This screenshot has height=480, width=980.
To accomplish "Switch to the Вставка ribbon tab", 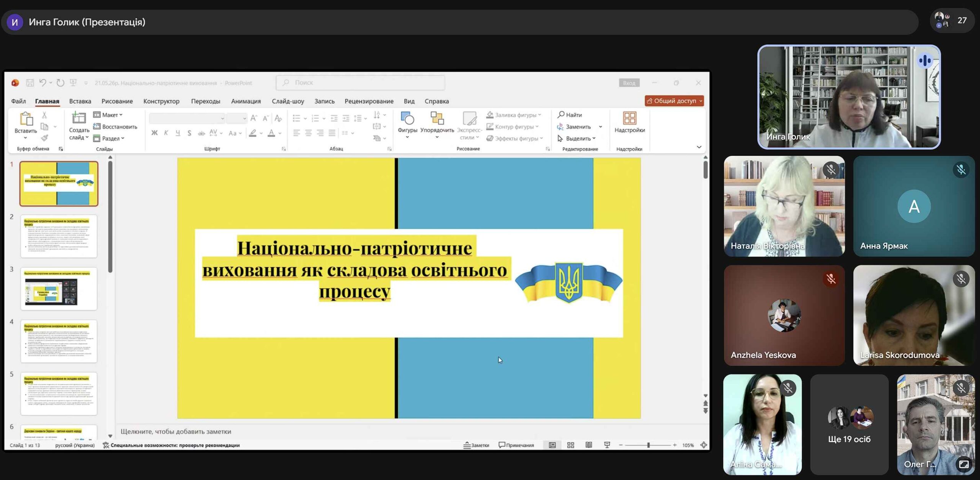I will tap(80, 101).
